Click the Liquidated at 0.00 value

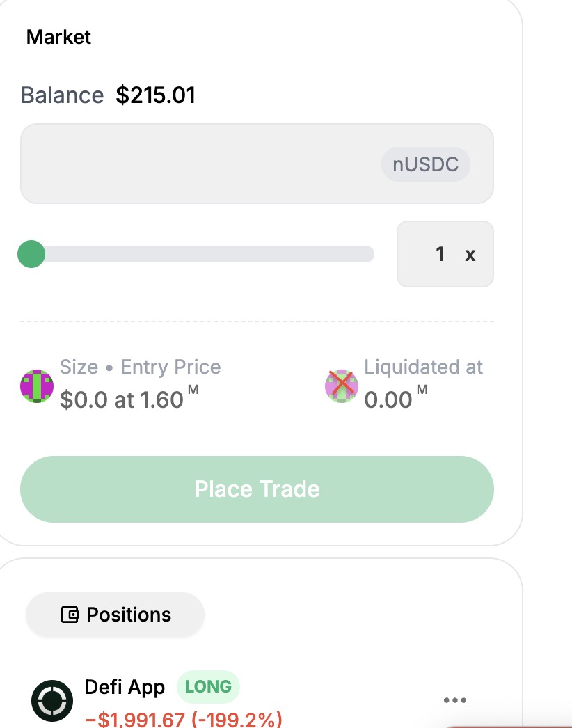pyautogui.click(x=395, y=399)
